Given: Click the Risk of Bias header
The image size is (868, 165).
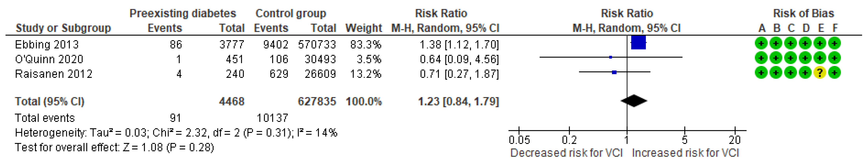Looking at the screenshot, I should click(803, 14).
